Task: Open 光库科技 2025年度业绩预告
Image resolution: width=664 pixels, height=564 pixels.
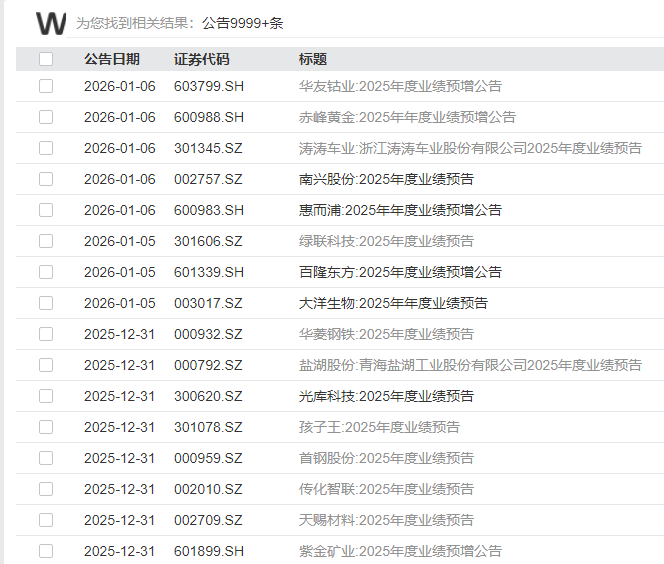Action: pyautogui.click(x=386, y=396)
